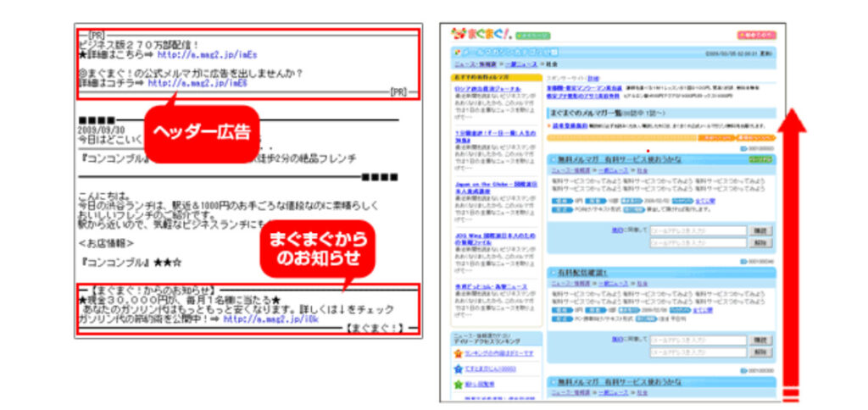Open the 有料配信確認! magazine title
868x410 pixels.
tap(582, 272)
